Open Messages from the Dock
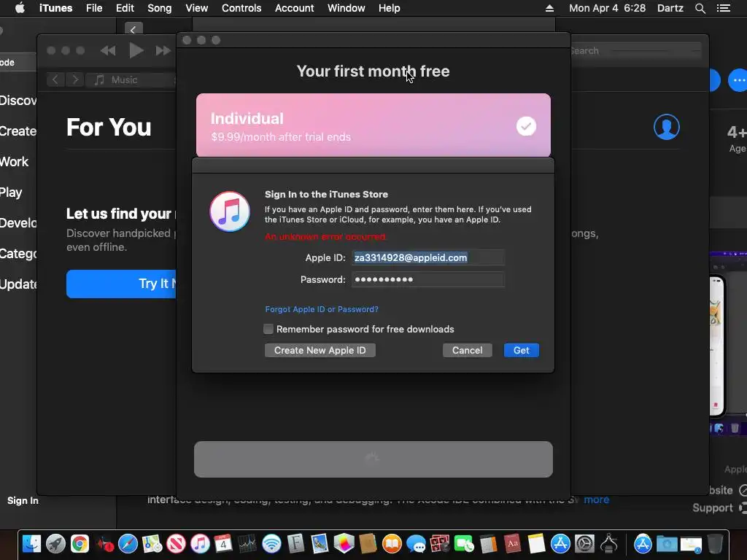This screenshot has height=560, width=747. (x=416, y=544)
